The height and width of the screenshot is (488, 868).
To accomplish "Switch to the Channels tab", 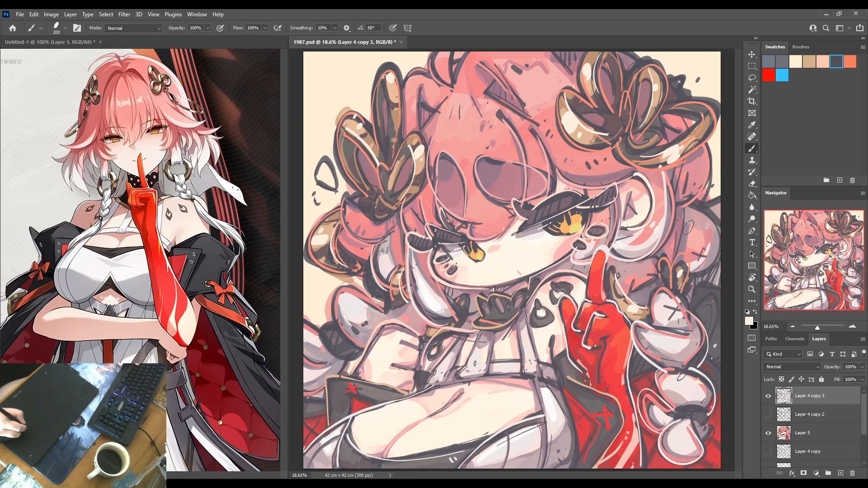I will pos(795,339).
